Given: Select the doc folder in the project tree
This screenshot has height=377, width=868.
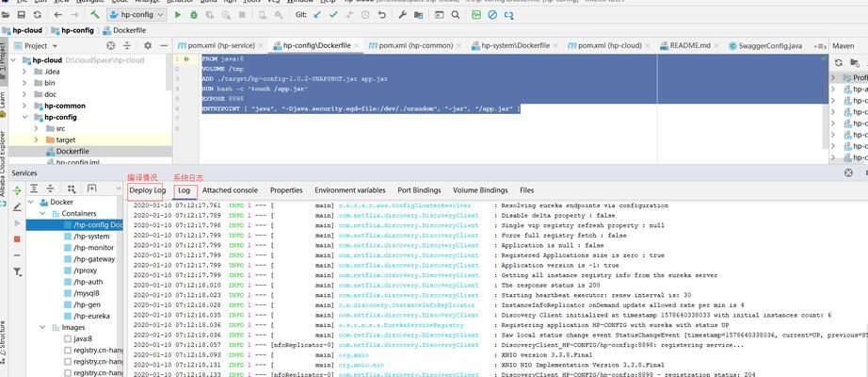Looking at the screenshot, I should pos(51,94).
